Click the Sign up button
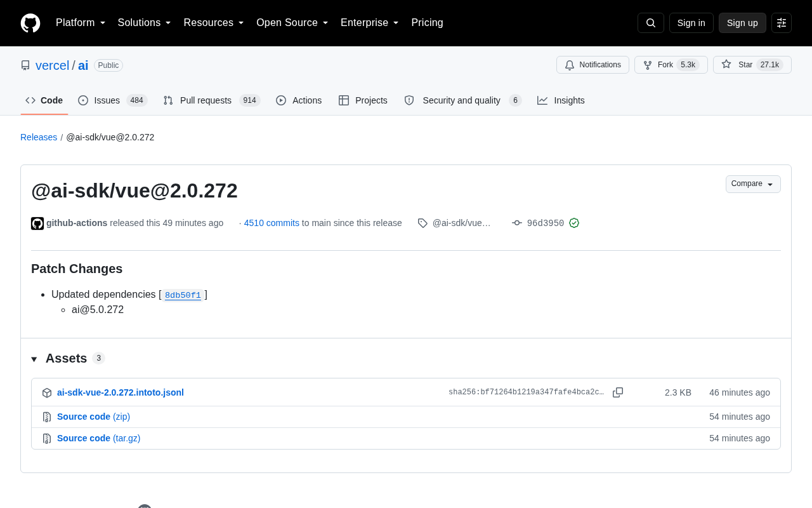This screenshot has height=508, width=812. (x=742, y=23)
